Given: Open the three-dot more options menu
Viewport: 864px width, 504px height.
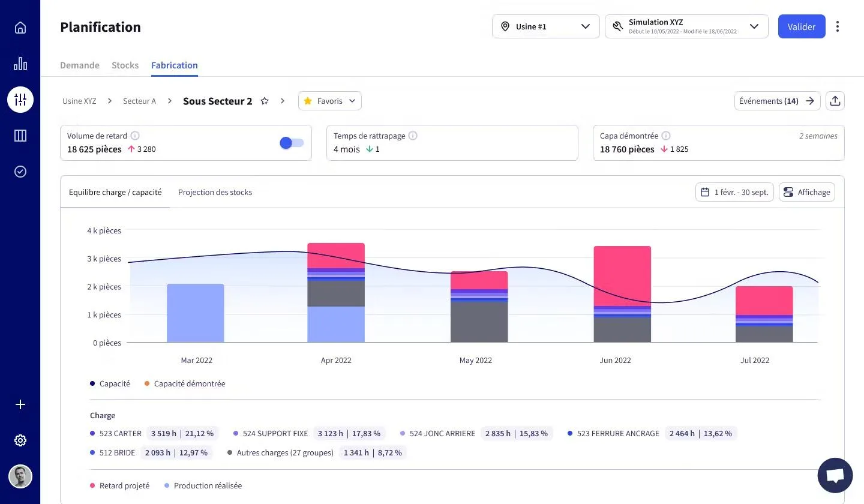Looking at the screenshot, I should point(838,26).
